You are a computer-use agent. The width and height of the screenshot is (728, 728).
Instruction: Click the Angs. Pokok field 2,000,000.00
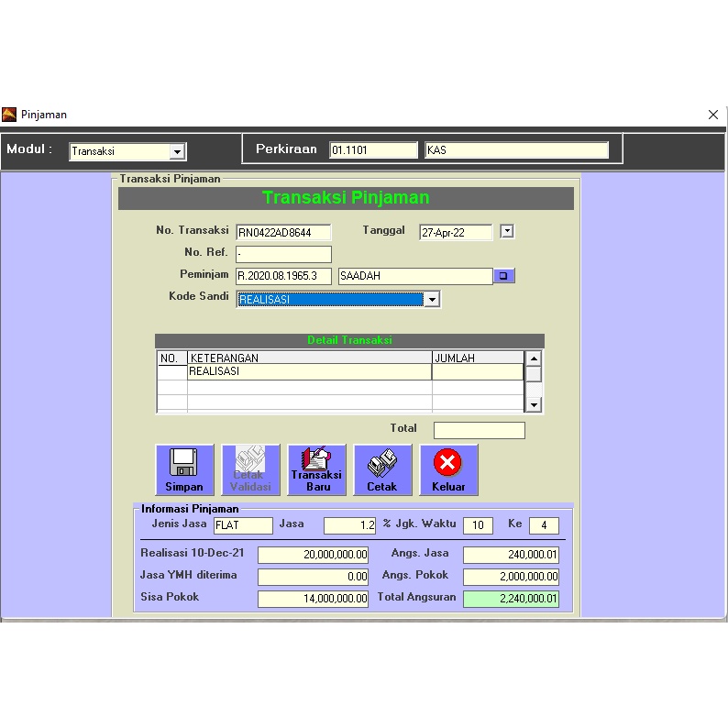pos(511,577)
